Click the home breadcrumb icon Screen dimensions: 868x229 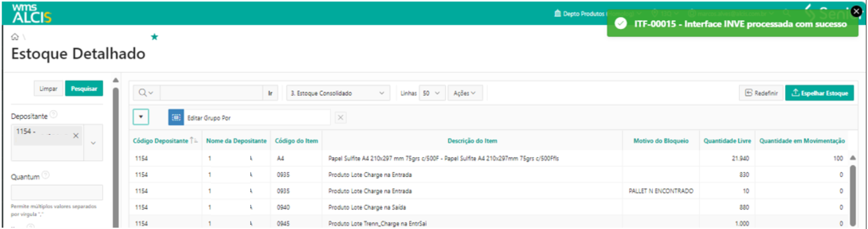coord(15,37)
